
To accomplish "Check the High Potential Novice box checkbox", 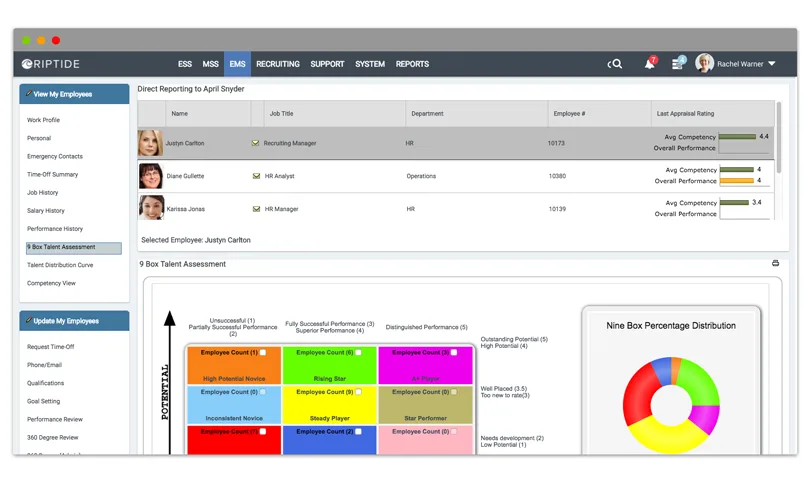I will (263, 352).
